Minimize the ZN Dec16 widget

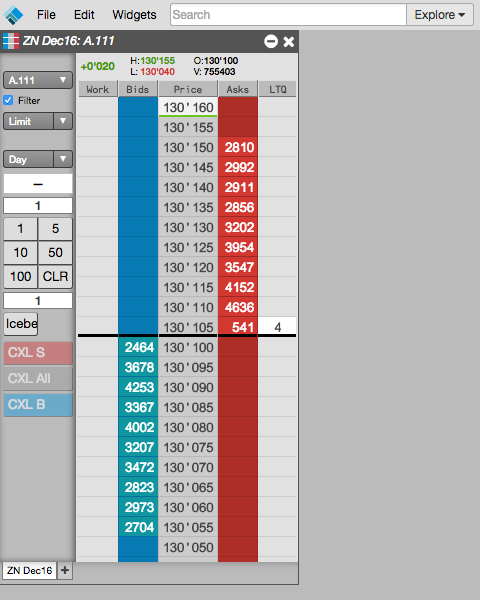pos(271,41)
